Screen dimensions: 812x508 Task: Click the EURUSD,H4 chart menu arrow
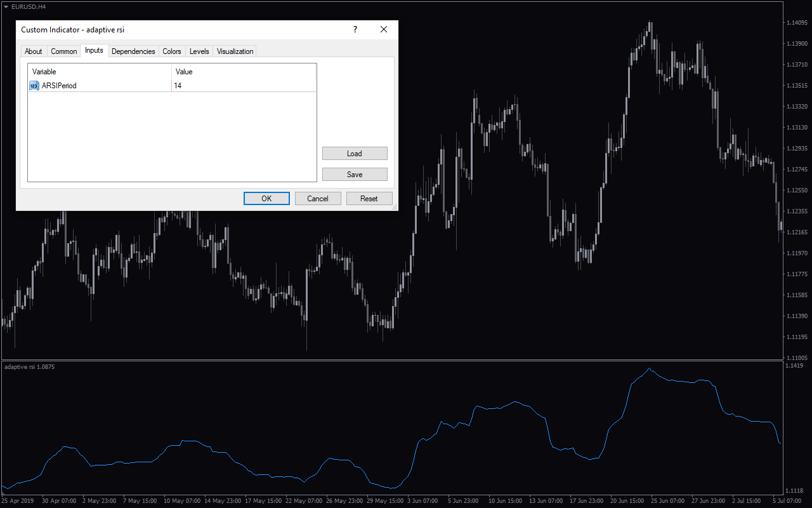click(x=6, y=6)
